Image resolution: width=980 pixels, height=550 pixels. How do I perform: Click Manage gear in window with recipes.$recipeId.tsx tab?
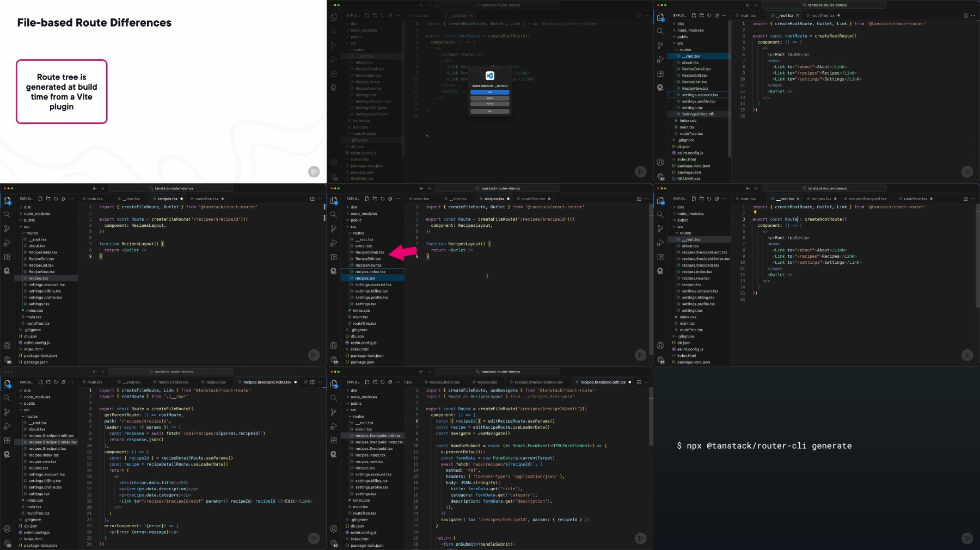[x=660, y=360]
